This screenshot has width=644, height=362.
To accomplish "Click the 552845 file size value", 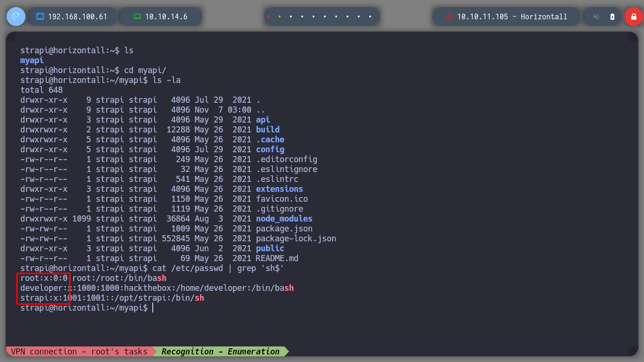I will [x=176, y=239].
